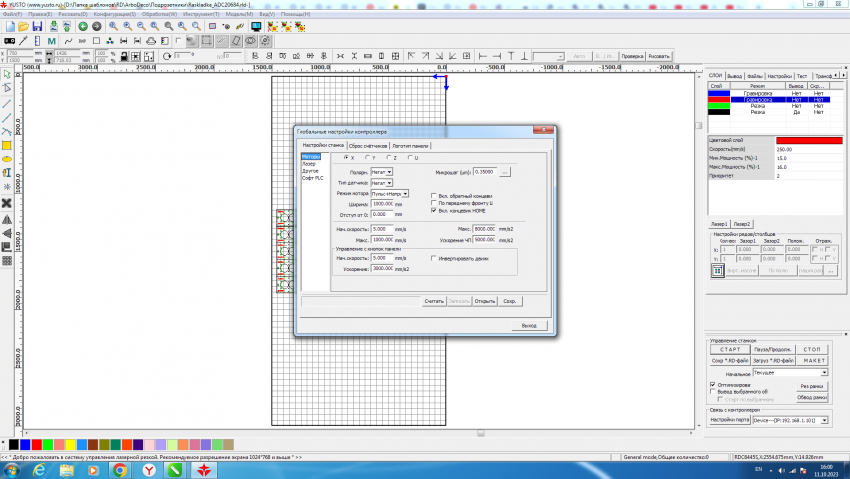Click the Undo green arrow icon
This screenshot has width=850, height=479.
coord(82,26)
